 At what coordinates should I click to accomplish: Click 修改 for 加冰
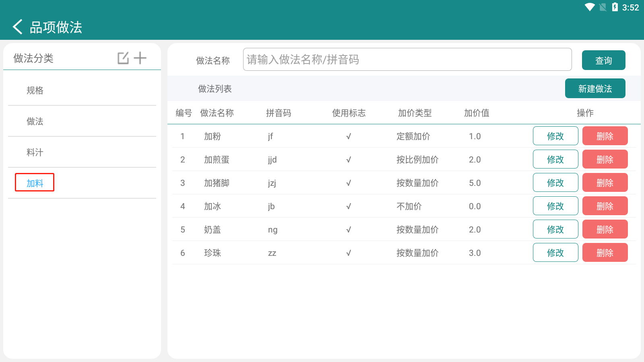coord(555,206)
